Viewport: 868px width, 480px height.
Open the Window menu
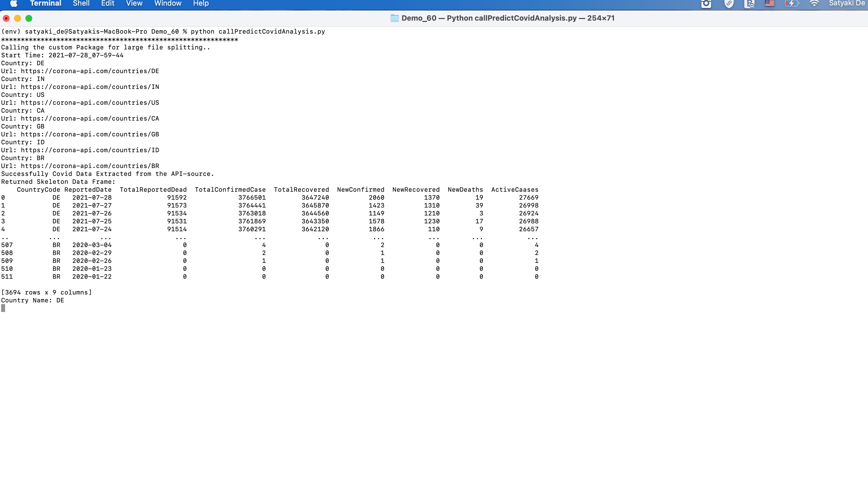pos(167,3)
